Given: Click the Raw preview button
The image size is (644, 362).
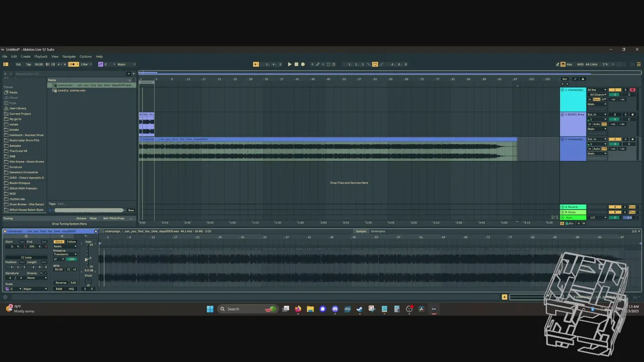Looking at the screenshot, I should pyautogui.click(x=131, y=210).
